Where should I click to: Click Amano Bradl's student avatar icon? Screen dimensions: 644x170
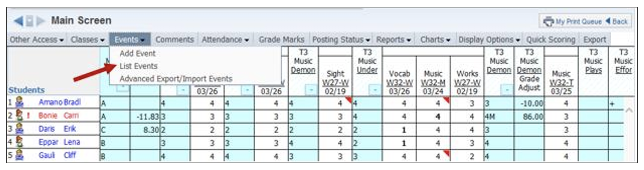click(x=20, y=102)
